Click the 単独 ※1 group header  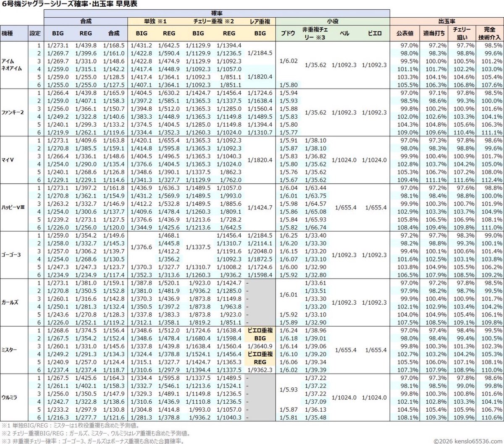[156, 21]
